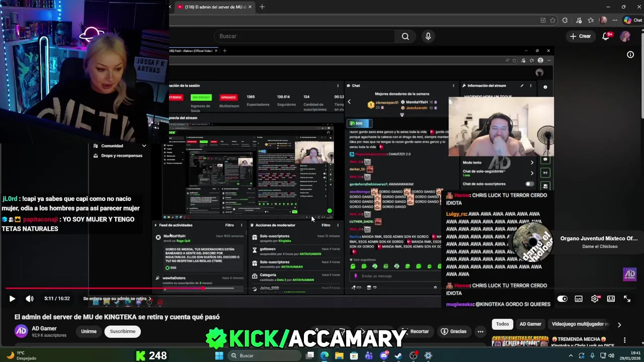The width and height of the screenshot is (644, 362).
Task: Open the Edge profile avatar
Action: click(603, 20)
